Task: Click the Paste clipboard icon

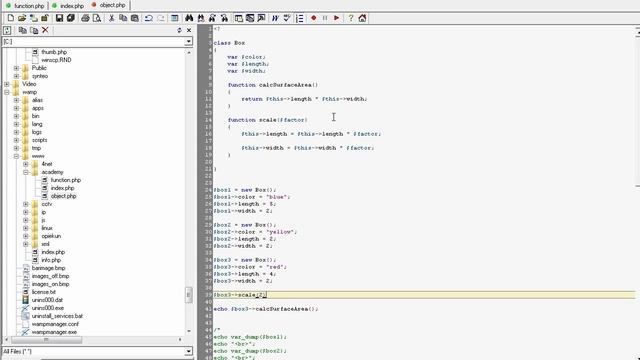Action: pyautogui.click(x=134, y=18)
